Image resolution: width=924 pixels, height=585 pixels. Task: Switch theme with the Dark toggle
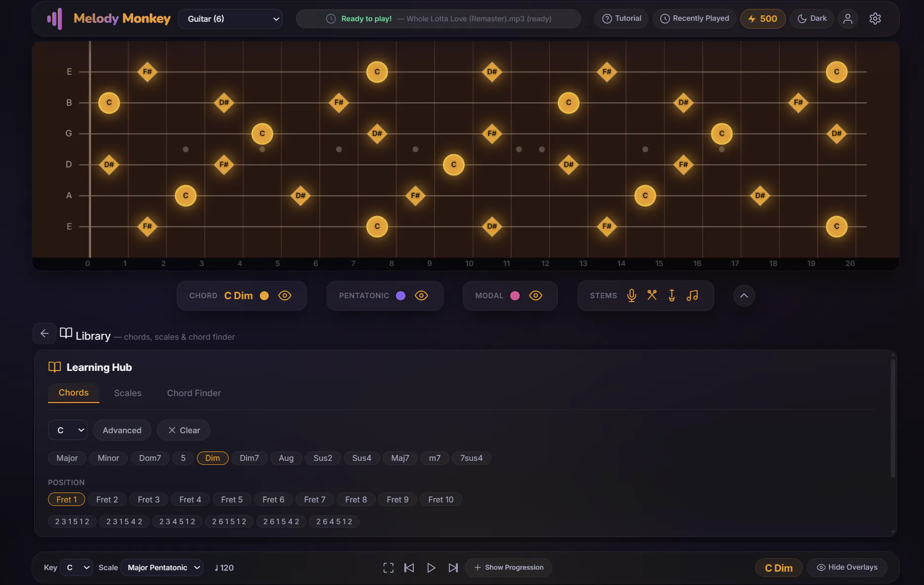pos(812,19)
